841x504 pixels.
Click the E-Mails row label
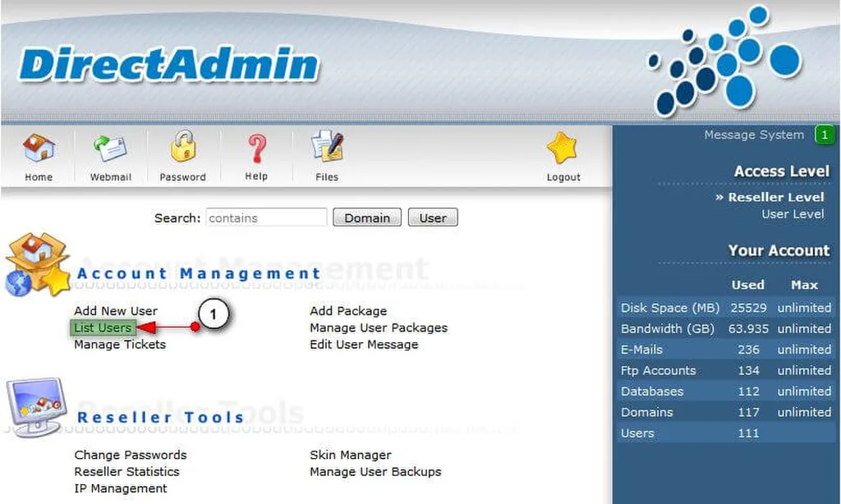tap(641, 349)
